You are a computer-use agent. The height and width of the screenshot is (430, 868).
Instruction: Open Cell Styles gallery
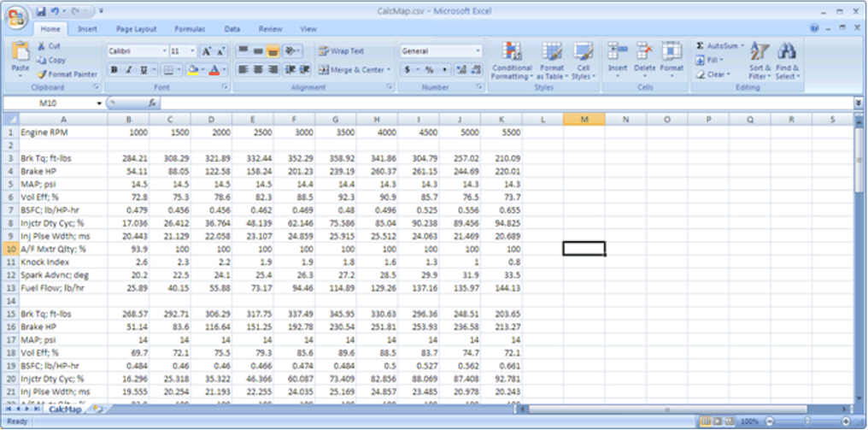click(584, 61)
